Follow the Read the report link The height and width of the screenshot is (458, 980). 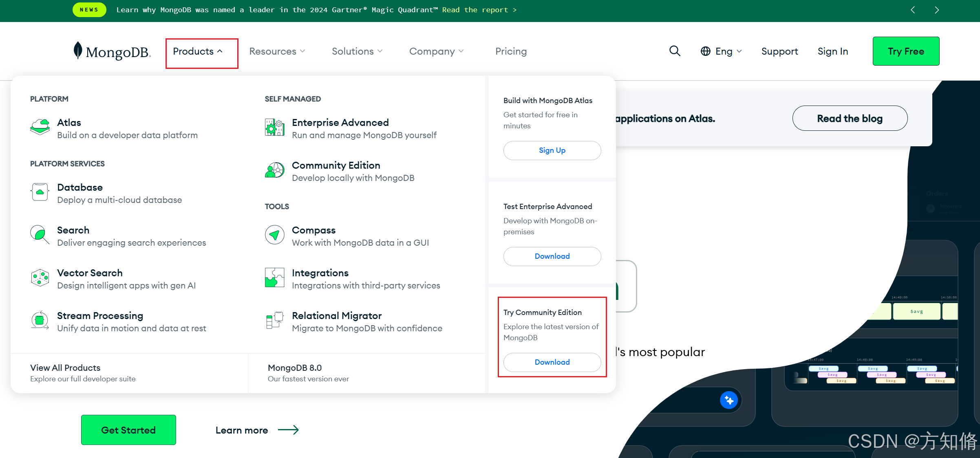[479, 10]
